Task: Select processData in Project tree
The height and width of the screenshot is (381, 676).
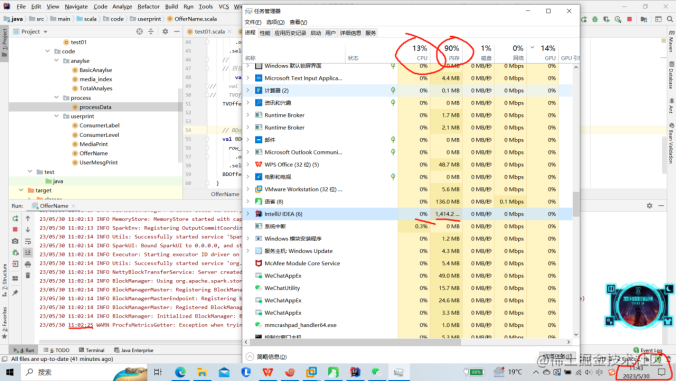Action: pyautogui.click(x=95, y=107)
